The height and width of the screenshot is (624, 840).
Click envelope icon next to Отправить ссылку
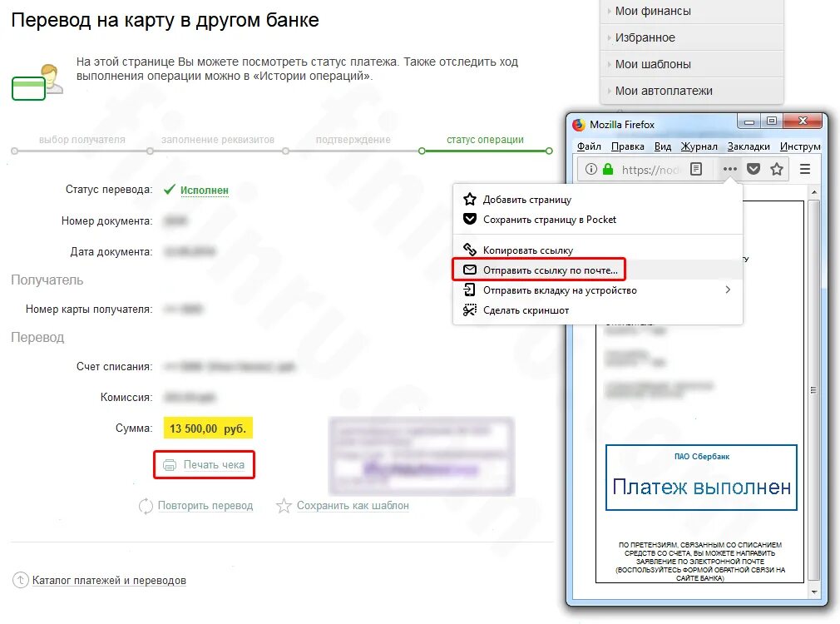pyautogui.click(x=470, y=270)
